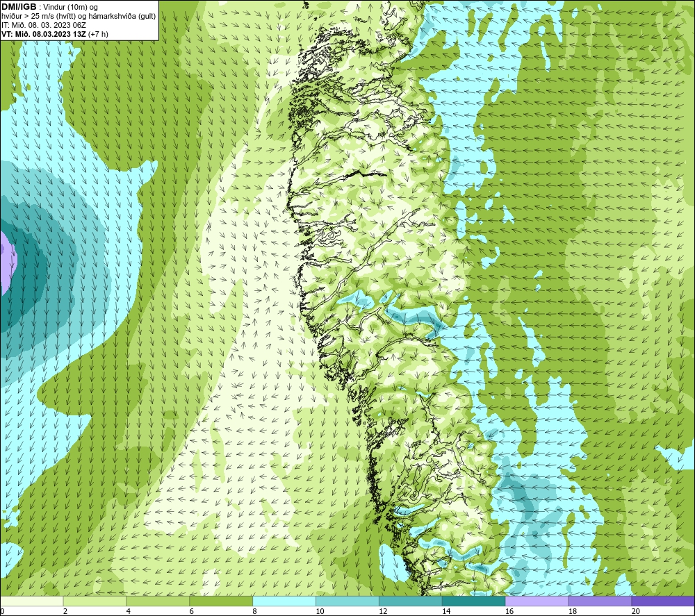Select the 16–18 m/s light purple swatch
This screenshot has height=616, width=695.
[537, 601]
